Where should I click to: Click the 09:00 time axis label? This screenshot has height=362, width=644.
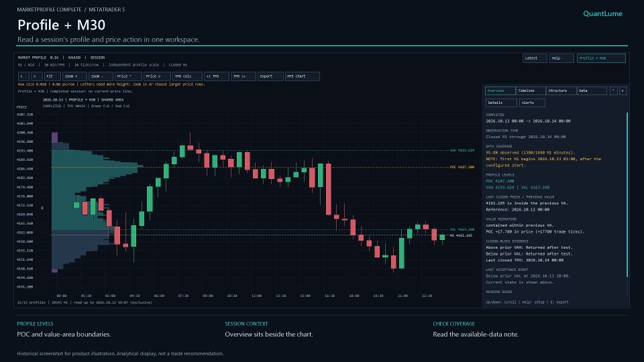(208, 296)
